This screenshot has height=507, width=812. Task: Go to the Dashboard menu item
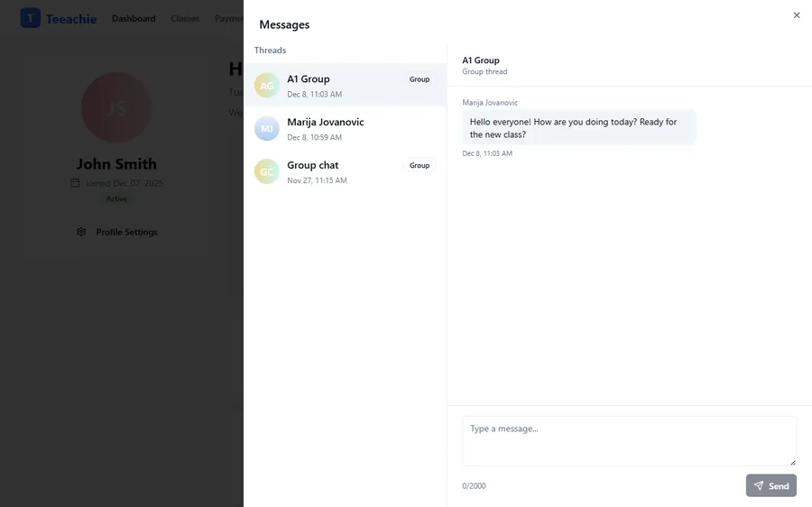click(x=134, y=18)
